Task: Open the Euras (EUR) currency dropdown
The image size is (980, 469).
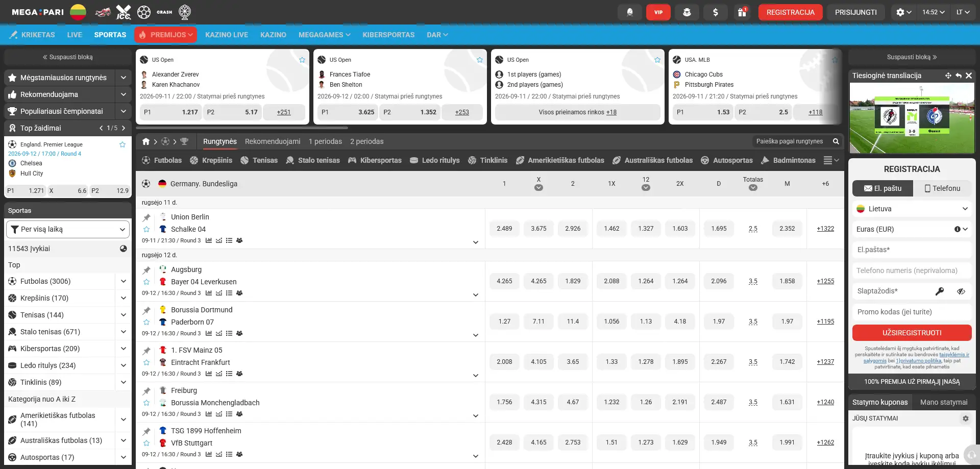Action: click(x=912, y=229)
